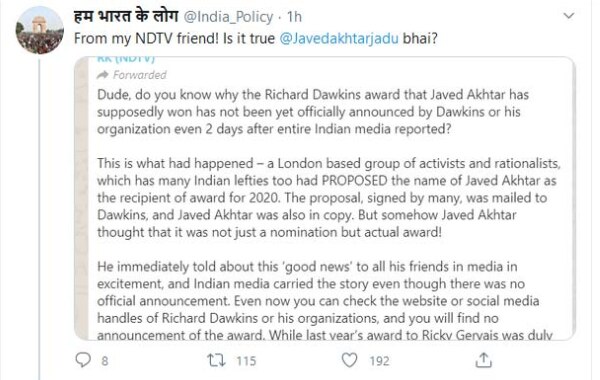View the 115 retweets count
This screenshot has width=600, height=380.
tap(246, 361)
